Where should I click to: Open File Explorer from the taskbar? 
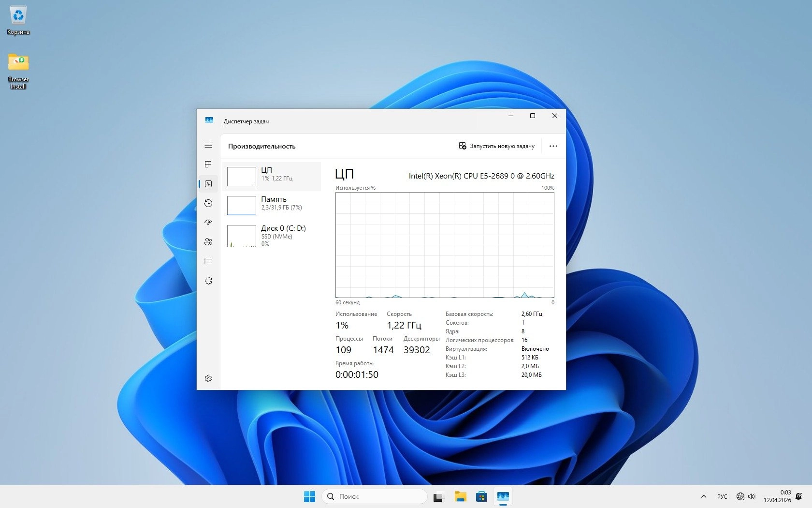pos(460,496)
